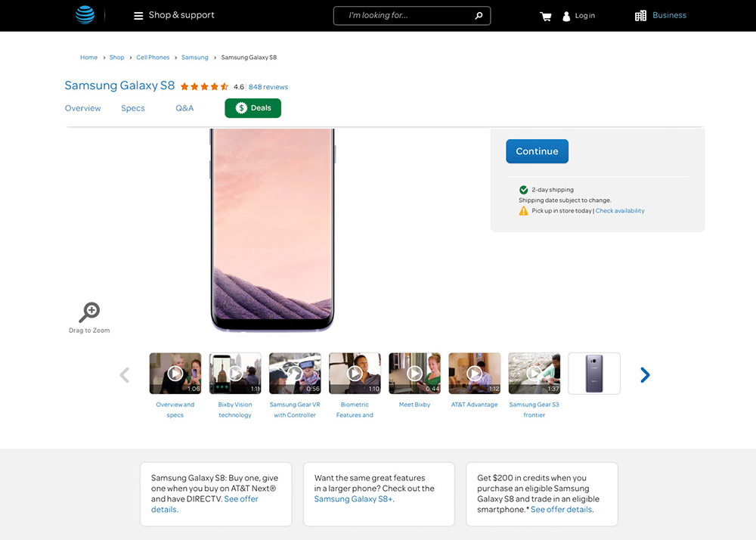Click the dollar badge icon on Deals

click(x=241, y=108)
